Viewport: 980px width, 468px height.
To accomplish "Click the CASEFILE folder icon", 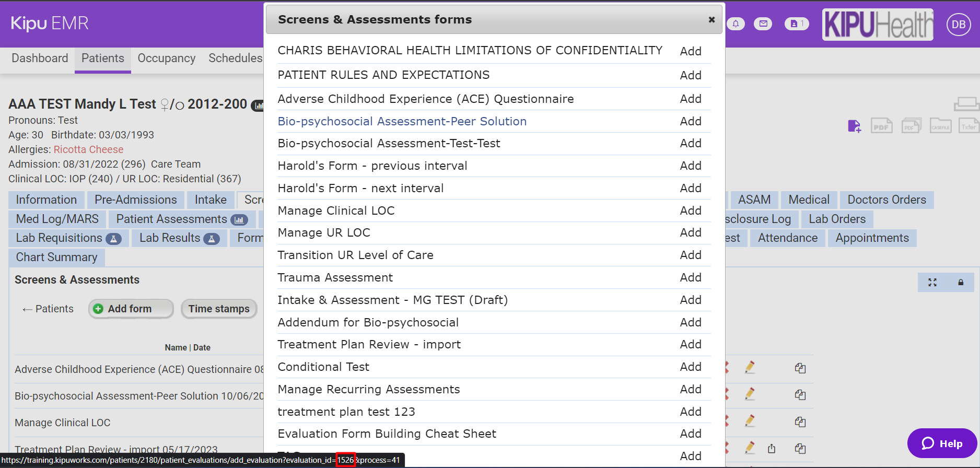I will 940,126.
